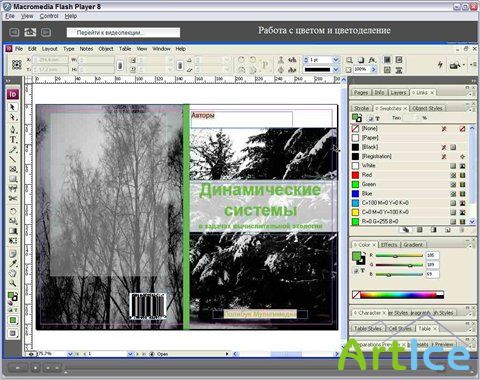This screenshot has height=380, width=480.
Task: Switch to the Layers tab
Action: [398, 92]
